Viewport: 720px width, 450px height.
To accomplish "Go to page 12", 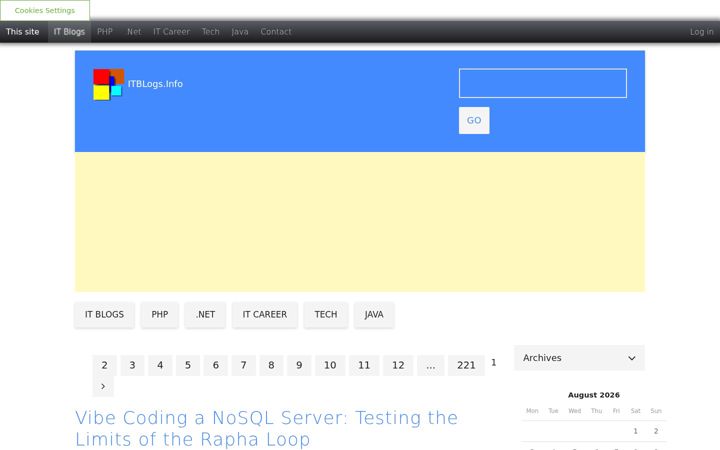I will pyautogui.click(x=398, y=365).
